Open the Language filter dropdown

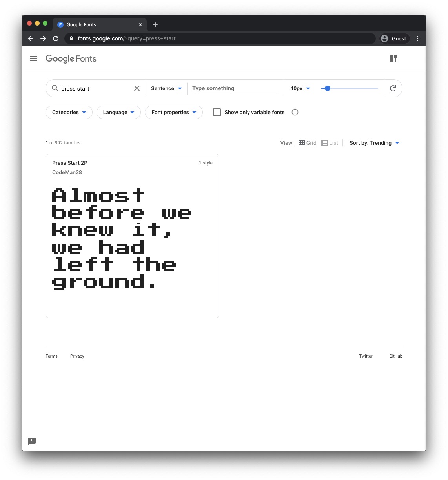coord(118,112)
